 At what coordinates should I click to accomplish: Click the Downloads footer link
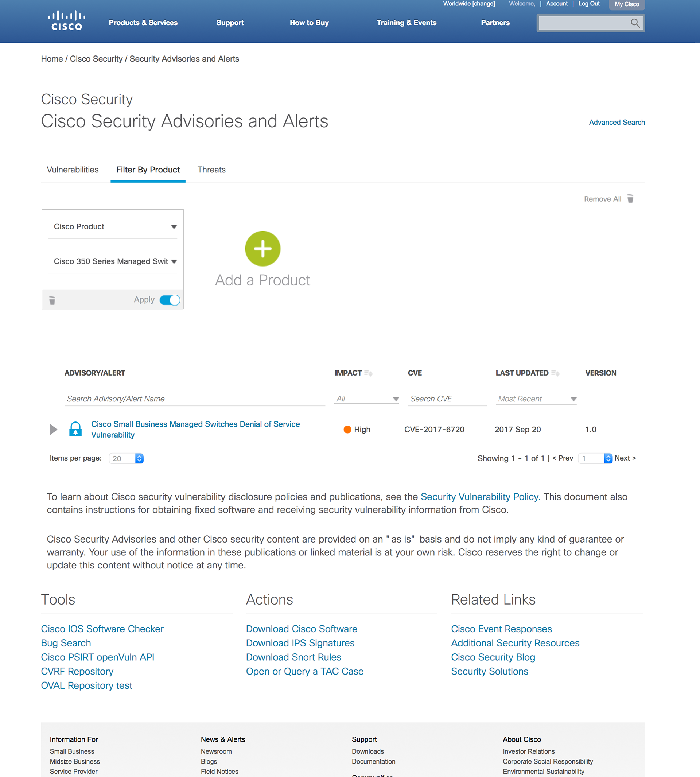[368, 751]
